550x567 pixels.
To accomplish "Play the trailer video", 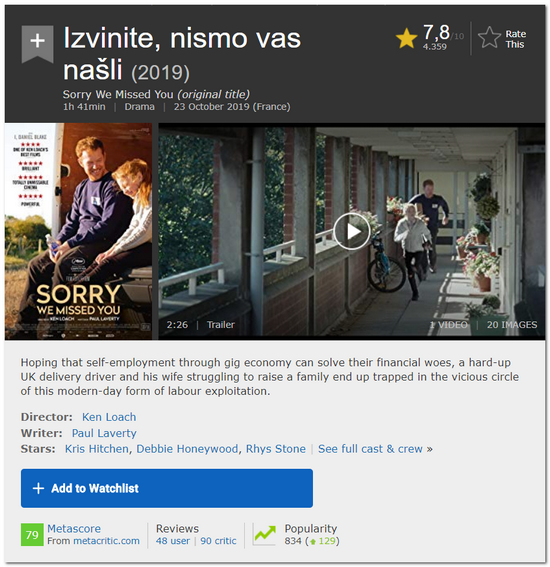I will (351, 231).
